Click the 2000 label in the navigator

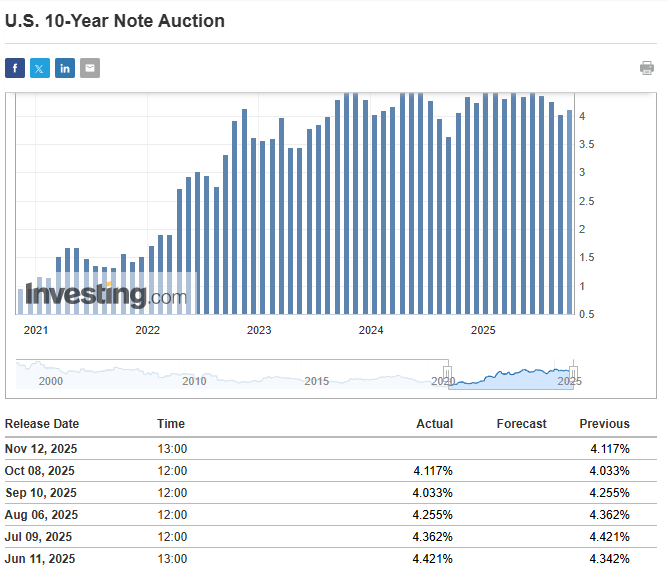coord(50,381)
